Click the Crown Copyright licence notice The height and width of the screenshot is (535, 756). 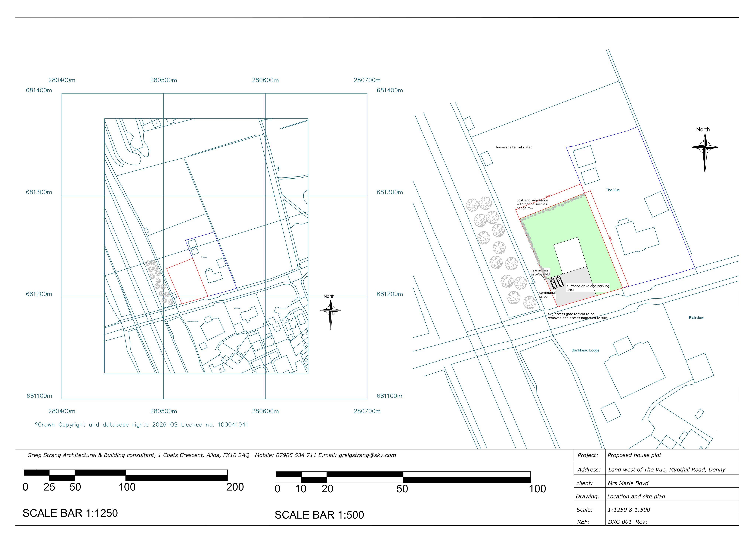[141, 425]
